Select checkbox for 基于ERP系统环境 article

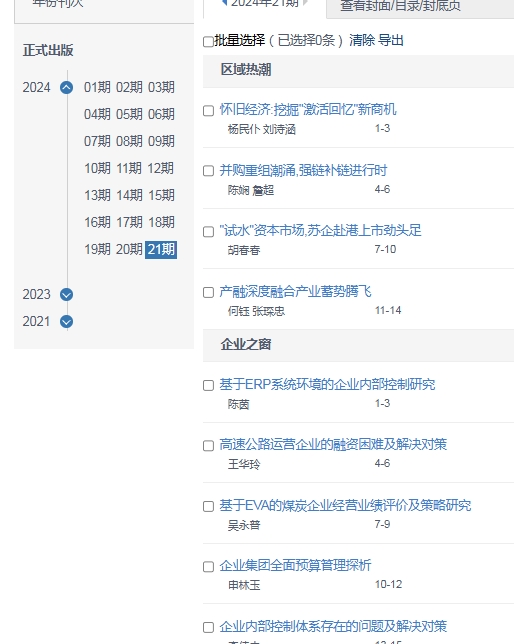pos(208,385)
